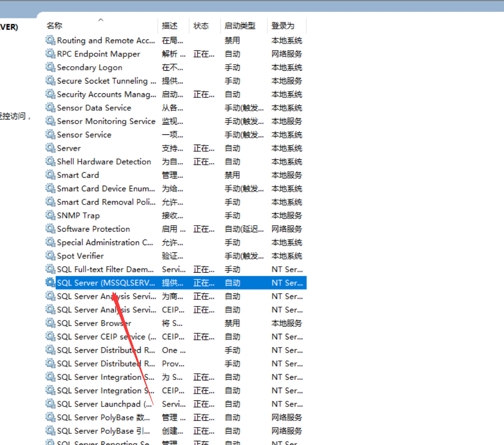Click the 描述 column header

(x=170, y=26)
